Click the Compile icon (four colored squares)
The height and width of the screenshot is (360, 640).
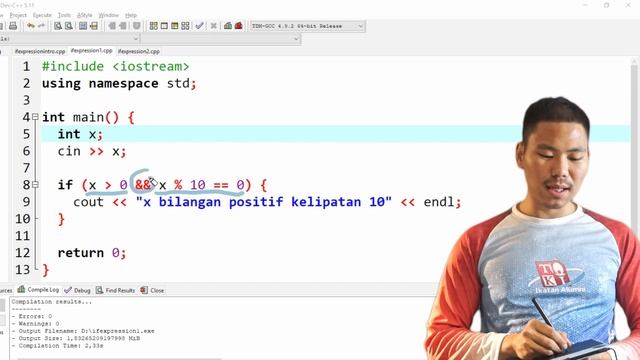[153, 26]
